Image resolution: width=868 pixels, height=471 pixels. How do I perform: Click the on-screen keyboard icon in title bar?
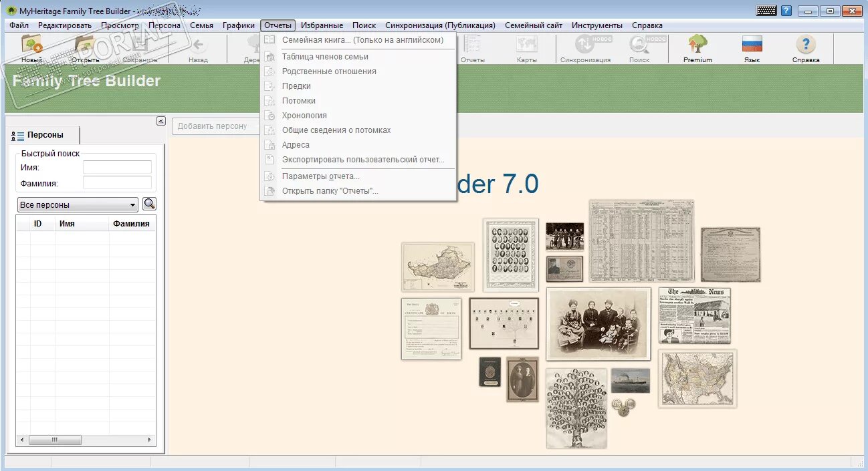coord(766,11)
